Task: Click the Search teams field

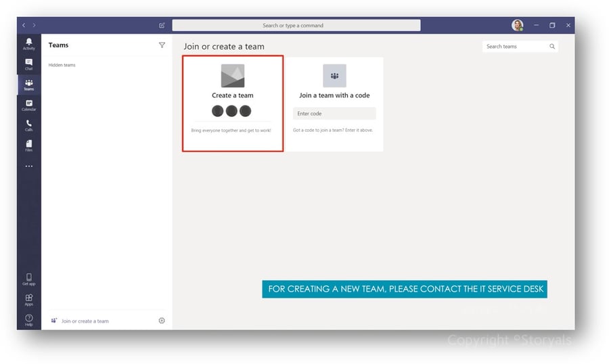Action: [x=520, y=46]
